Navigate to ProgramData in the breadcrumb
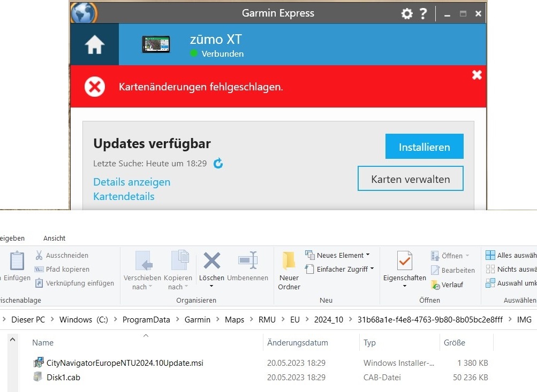 coord(146,319)
